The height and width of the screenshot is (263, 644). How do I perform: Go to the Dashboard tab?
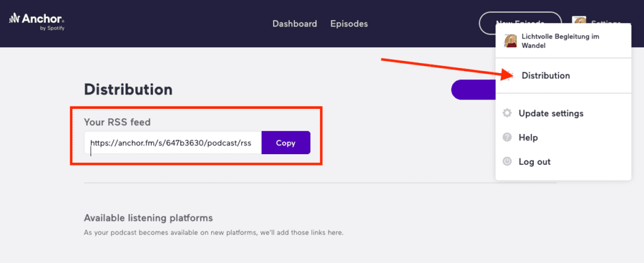click(294, 24)
